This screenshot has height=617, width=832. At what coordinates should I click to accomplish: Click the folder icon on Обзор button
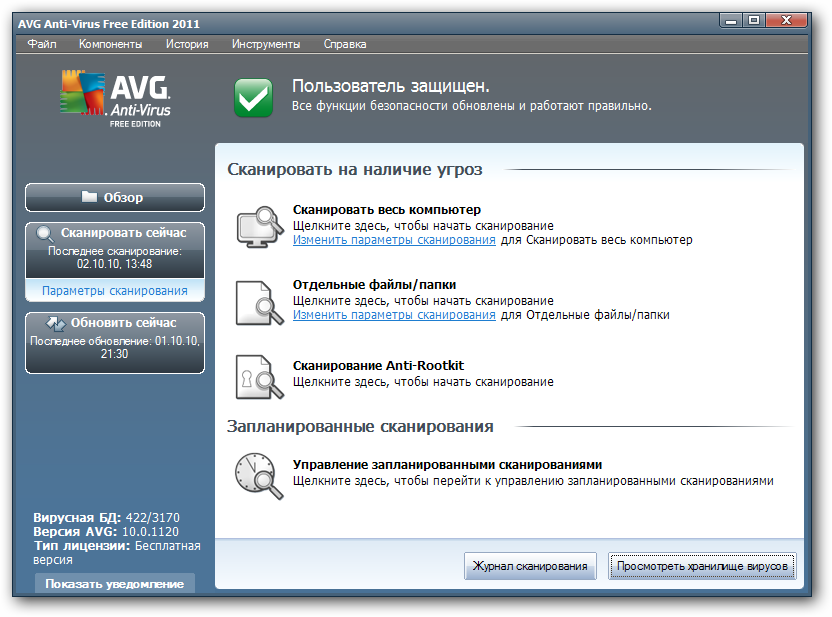coord(89,197)
